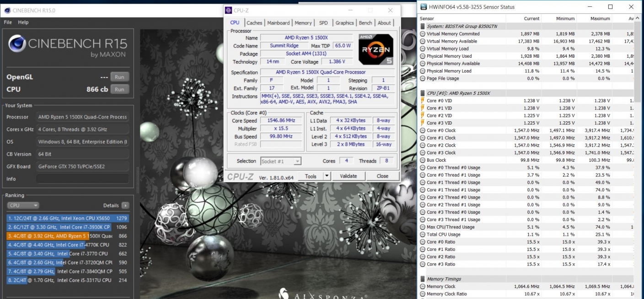The image size is (644, 299).
Task: Click the icon beside Max CPU/Thread Usage
Action: (x=423, y=227)
